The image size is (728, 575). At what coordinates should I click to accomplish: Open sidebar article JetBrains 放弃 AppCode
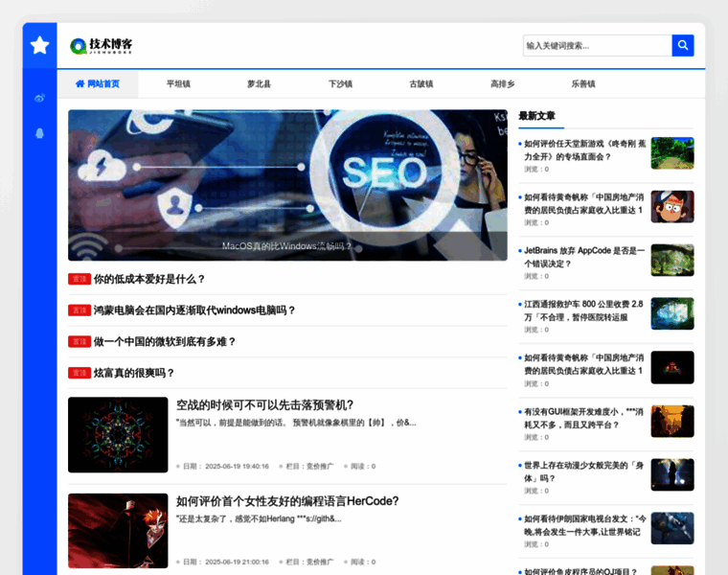pos(584,257)
